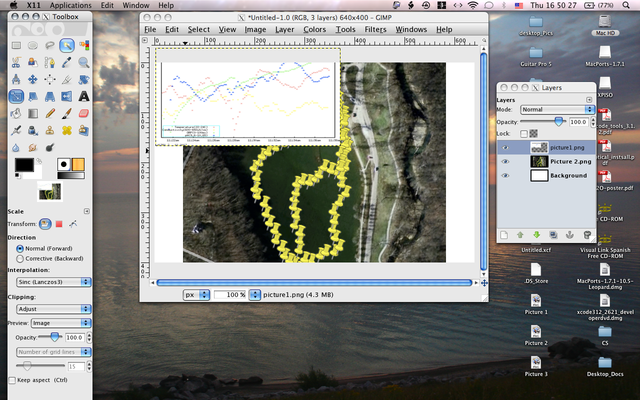Choose the Free Select lasso tool
This screenshot has height=400, width=640.
(x=50, y=45)
